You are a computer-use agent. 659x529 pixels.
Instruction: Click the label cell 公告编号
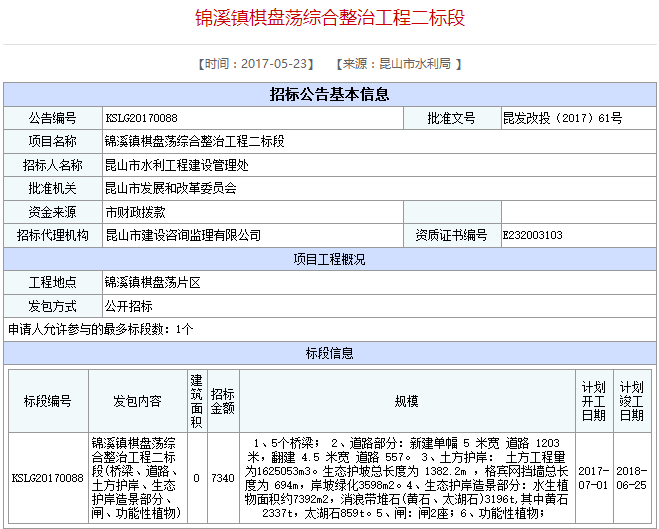pos(53,118)
